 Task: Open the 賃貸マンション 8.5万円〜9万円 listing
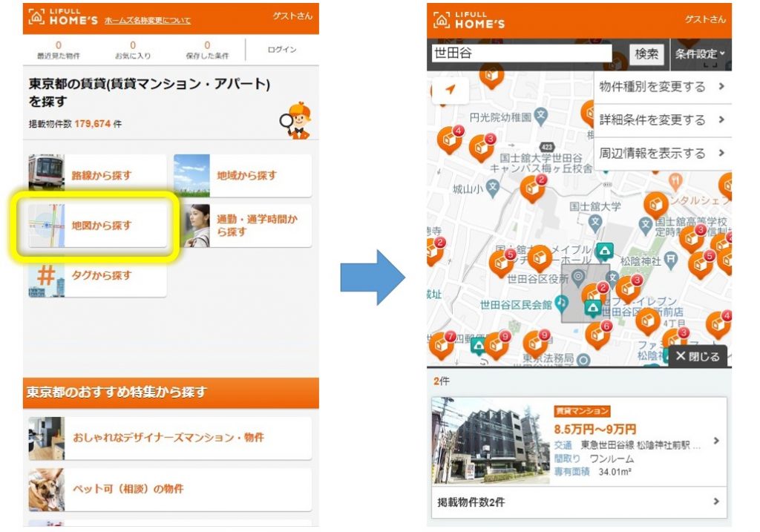(x=579, y=441)
